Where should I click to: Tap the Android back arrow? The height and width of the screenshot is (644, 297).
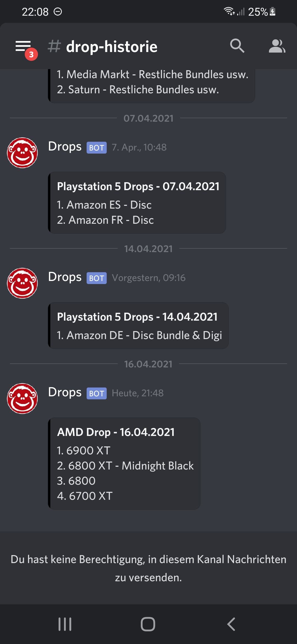pos(231,624)
